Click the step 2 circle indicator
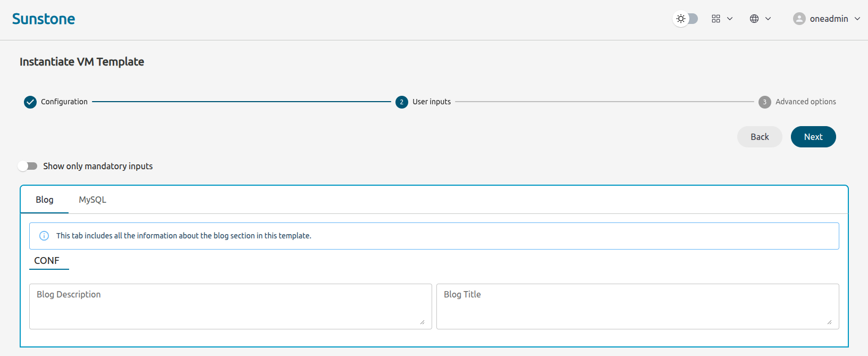 pyautogui.click(x=402, y=102)
